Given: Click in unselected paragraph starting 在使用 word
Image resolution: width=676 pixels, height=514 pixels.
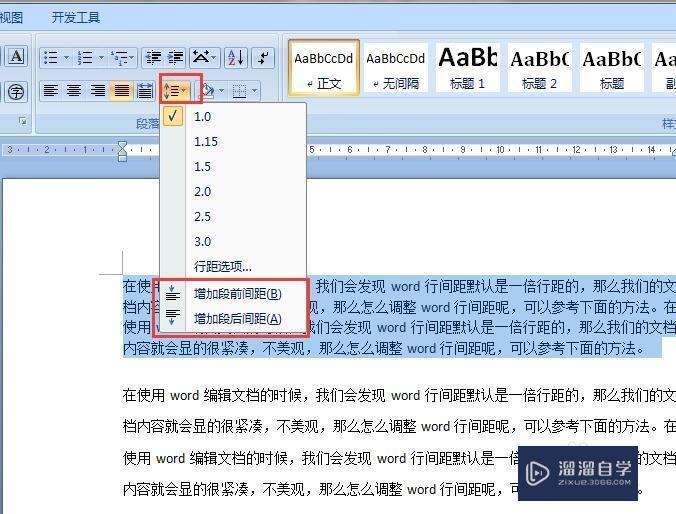Looking at the screenshot, I should 399,442.
